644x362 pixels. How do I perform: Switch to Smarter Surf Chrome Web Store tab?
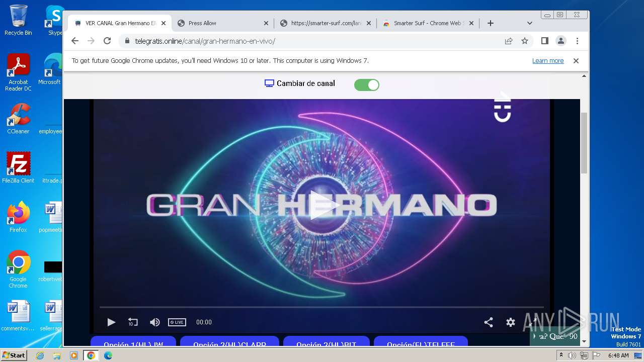[428, 23]
